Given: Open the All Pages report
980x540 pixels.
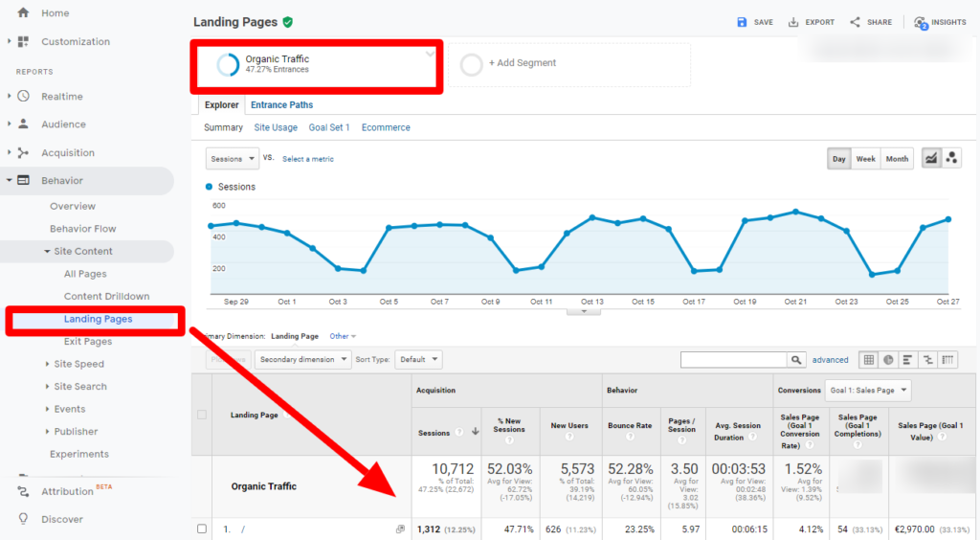Looking at the screenshot, I should (x=85, y=274).
